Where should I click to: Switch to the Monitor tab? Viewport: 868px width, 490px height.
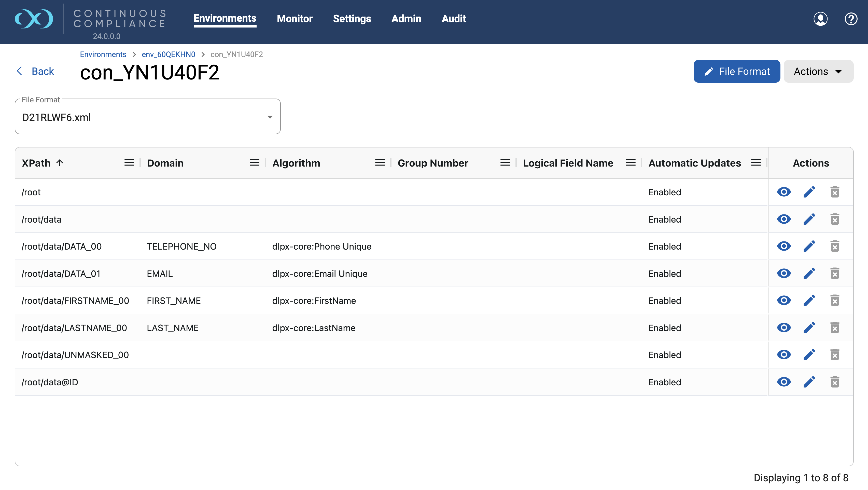pos(295,19)
